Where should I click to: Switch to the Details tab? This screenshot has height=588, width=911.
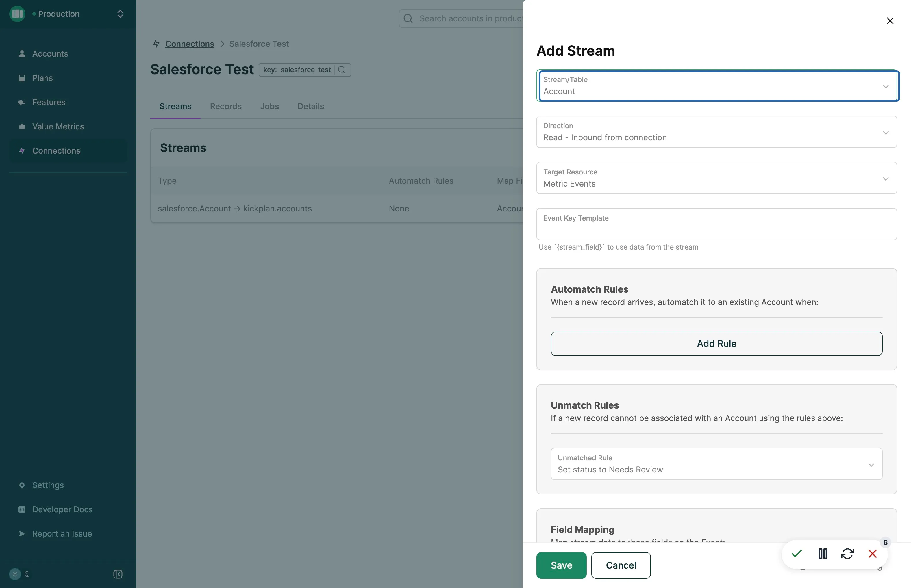[311, 106]
